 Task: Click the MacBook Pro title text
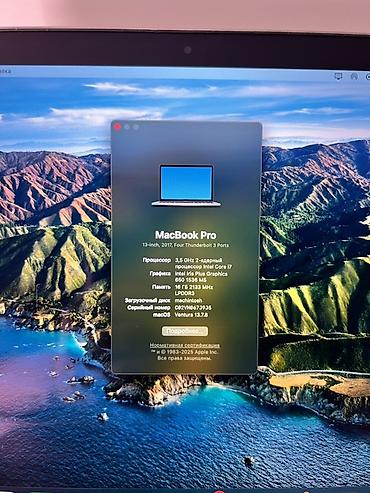[186, 235]
